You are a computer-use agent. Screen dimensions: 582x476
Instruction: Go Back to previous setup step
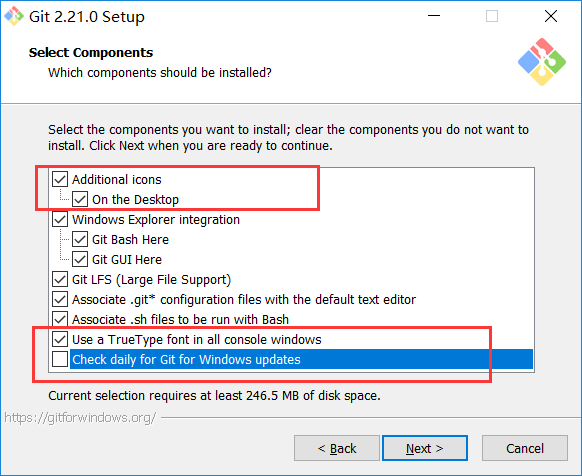point(337,448)
